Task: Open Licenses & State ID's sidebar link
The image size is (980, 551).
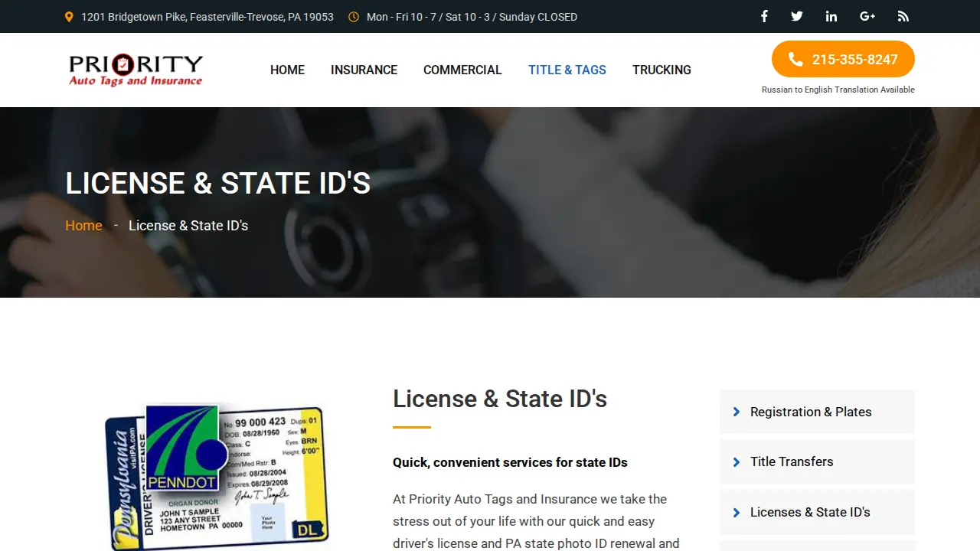Action: pyautogui.click(x=817, y=512)
